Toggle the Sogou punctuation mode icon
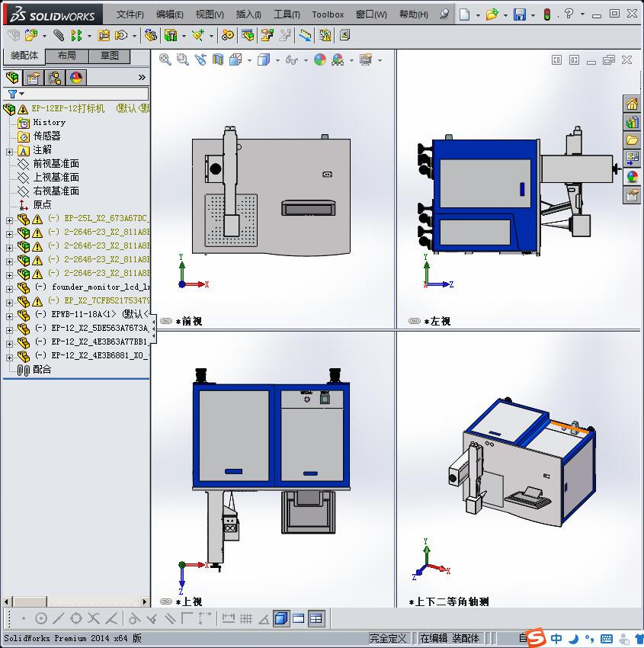Image resolution: width=644 pixels, height=648 pixels. (589, 639)
